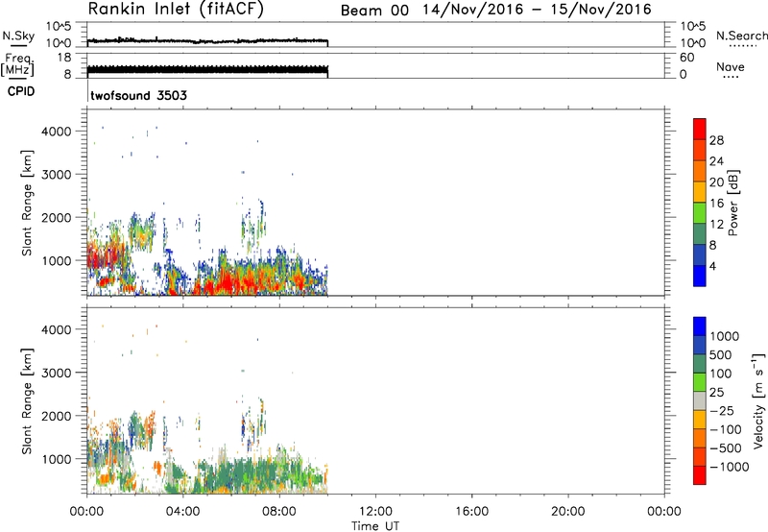Click the N.Sky noise trace line
The width and height of the screenshot is (768, 532).
(x=207, y=40)
